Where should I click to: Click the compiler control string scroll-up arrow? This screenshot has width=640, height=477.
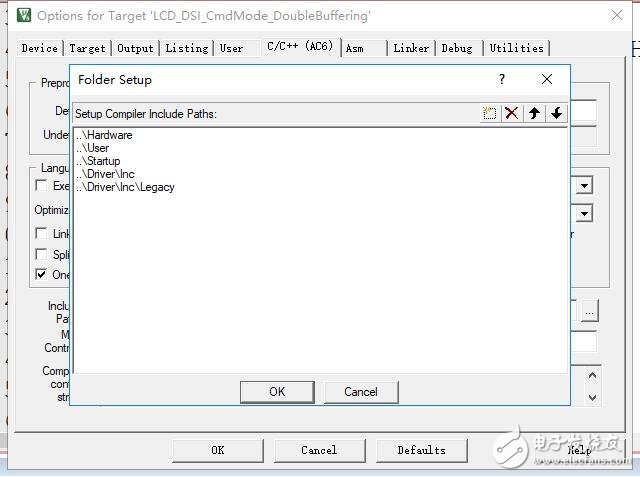click(x=593, y=375)
